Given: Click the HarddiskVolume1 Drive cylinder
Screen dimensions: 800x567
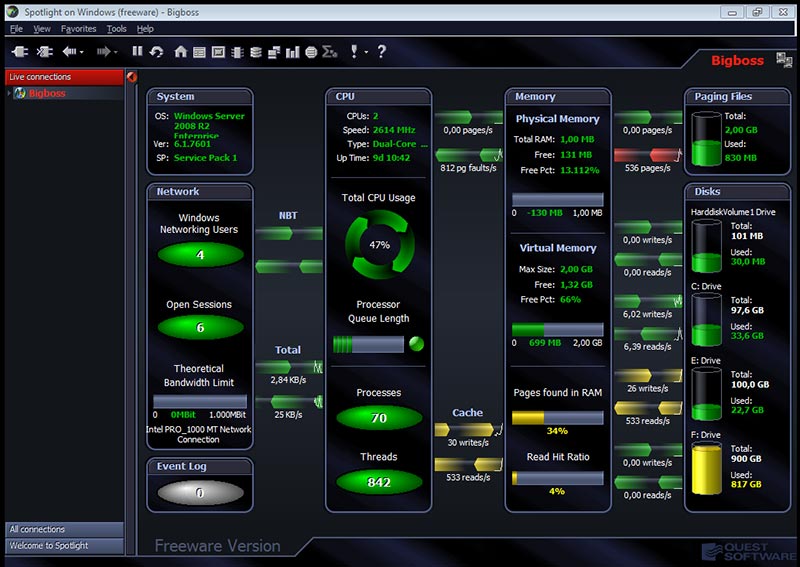Looking at the screenshot, I should [706, 246].
